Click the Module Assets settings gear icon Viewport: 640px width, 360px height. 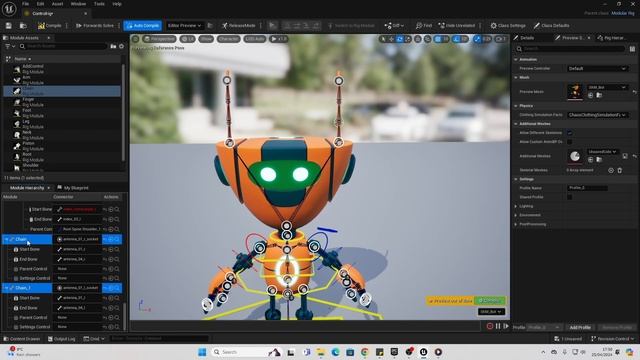(x=121, y=47)
